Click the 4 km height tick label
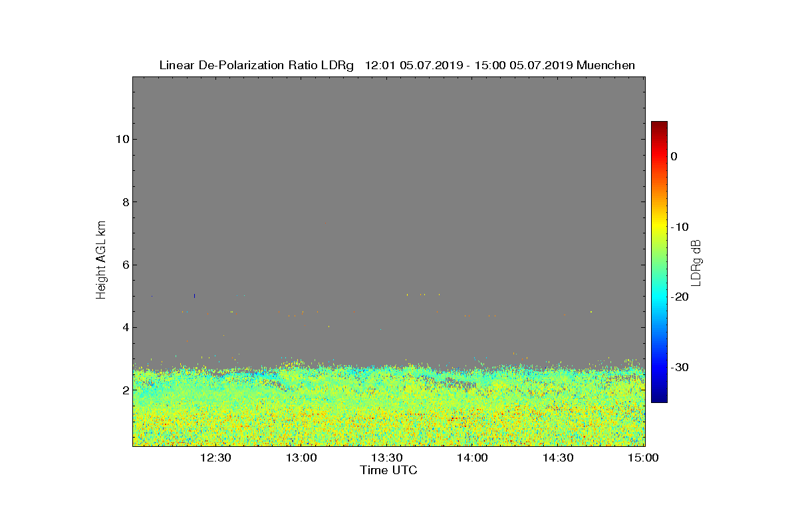The height and width of the screenshot is (532, 798). tap(125, 327)
